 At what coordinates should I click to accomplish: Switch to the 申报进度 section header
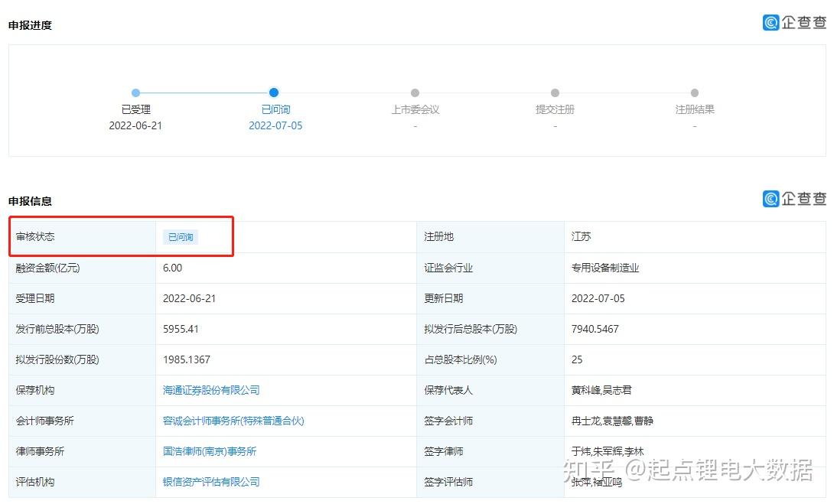pyautogui.click(x=30, y=25)
